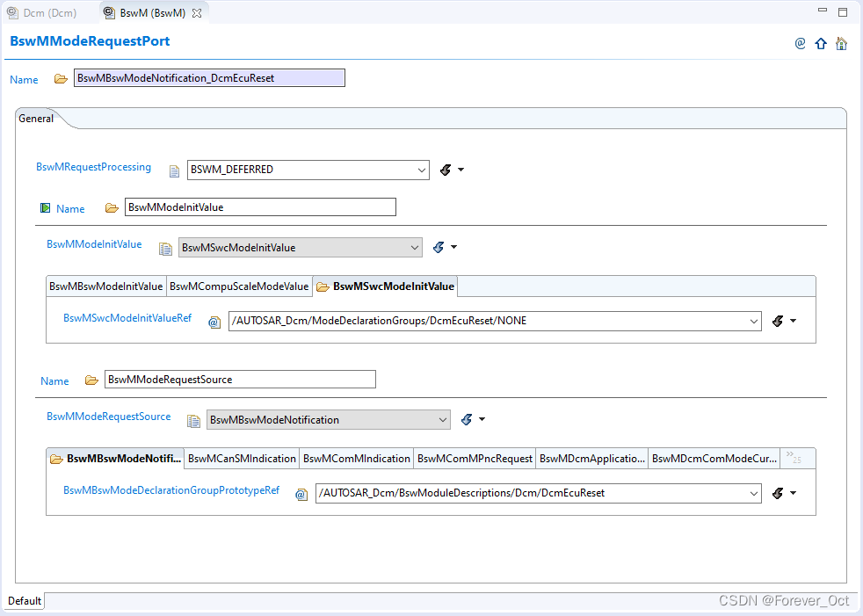
Task: Edit the BswMModeInitValue name field
Action: click(x=260, y=207)
